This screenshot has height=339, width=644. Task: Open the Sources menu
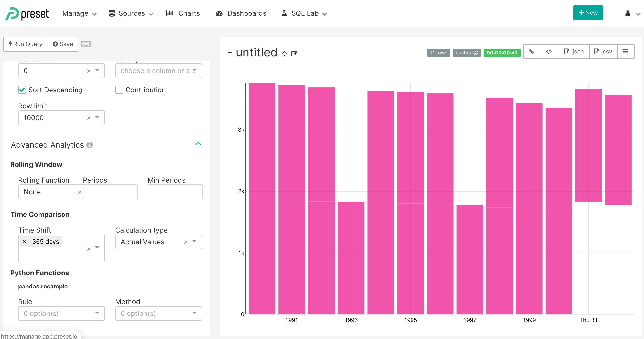131,13
